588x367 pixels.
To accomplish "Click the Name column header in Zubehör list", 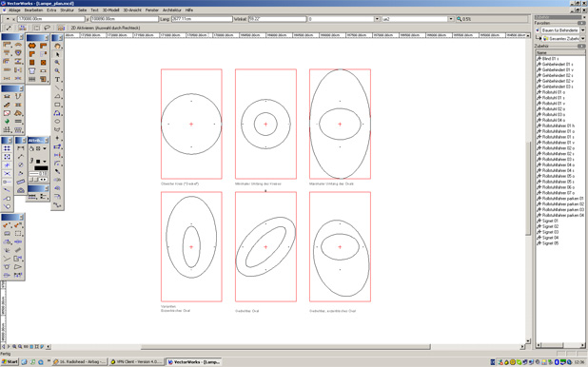I will click(x=560, y=53).
